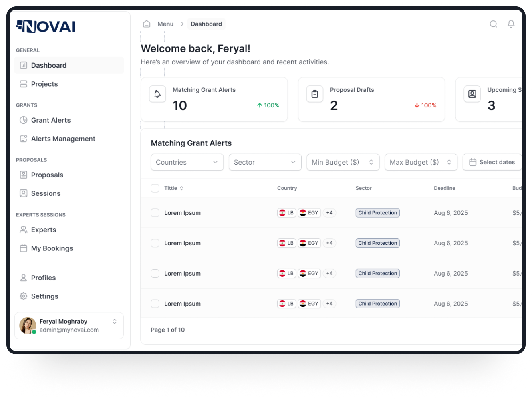
Task: Click Feryal Moghraby's profile avatar
Action: (27, 325)
